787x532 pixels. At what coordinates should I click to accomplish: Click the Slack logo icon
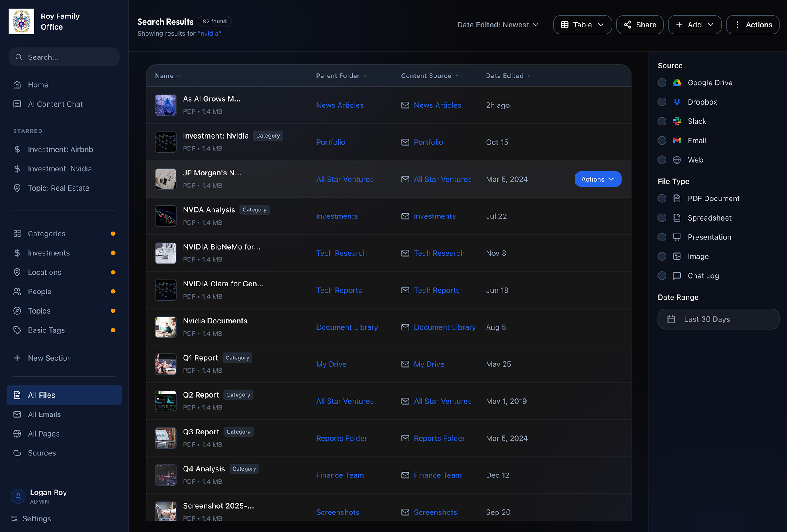pyautogui.click(x=677, y=121)
